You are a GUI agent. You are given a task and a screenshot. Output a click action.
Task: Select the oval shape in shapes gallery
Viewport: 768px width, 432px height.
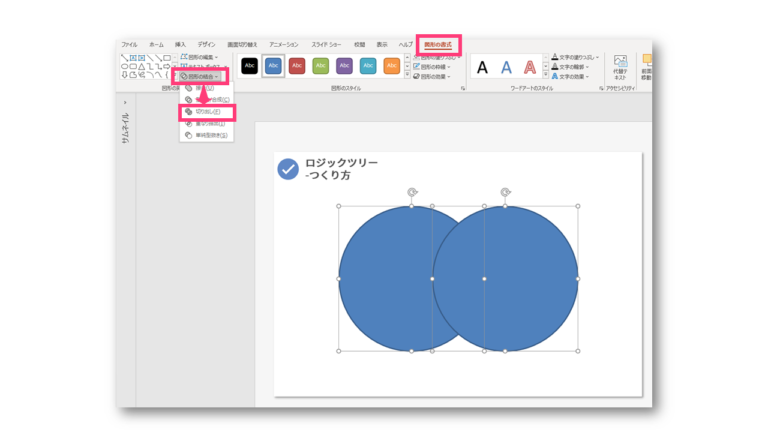[124, 66]
